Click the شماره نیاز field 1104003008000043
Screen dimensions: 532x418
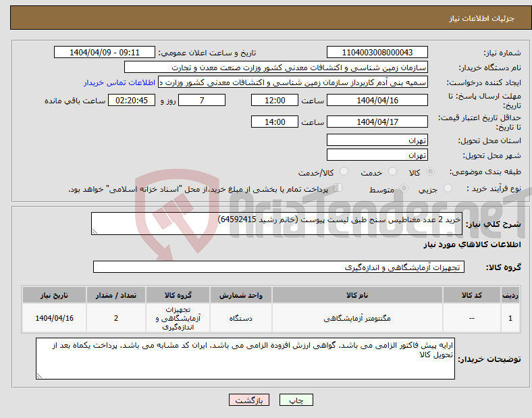(377, 52)
